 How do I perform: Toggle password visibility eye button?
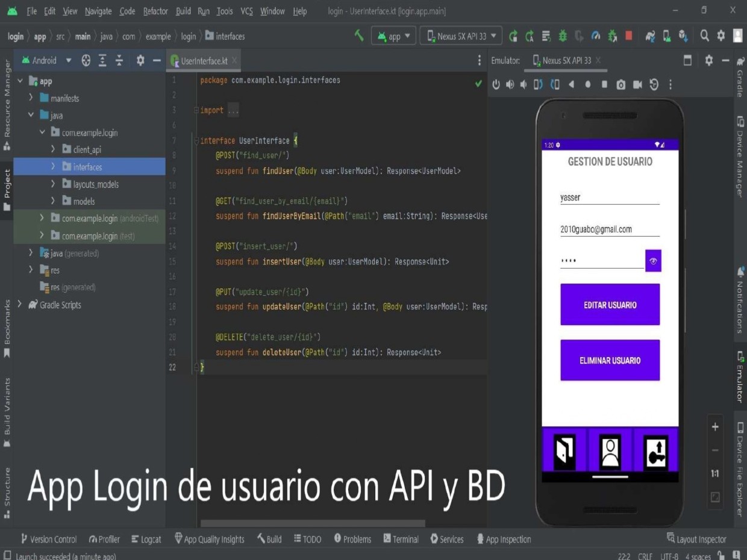click(653, 261)
